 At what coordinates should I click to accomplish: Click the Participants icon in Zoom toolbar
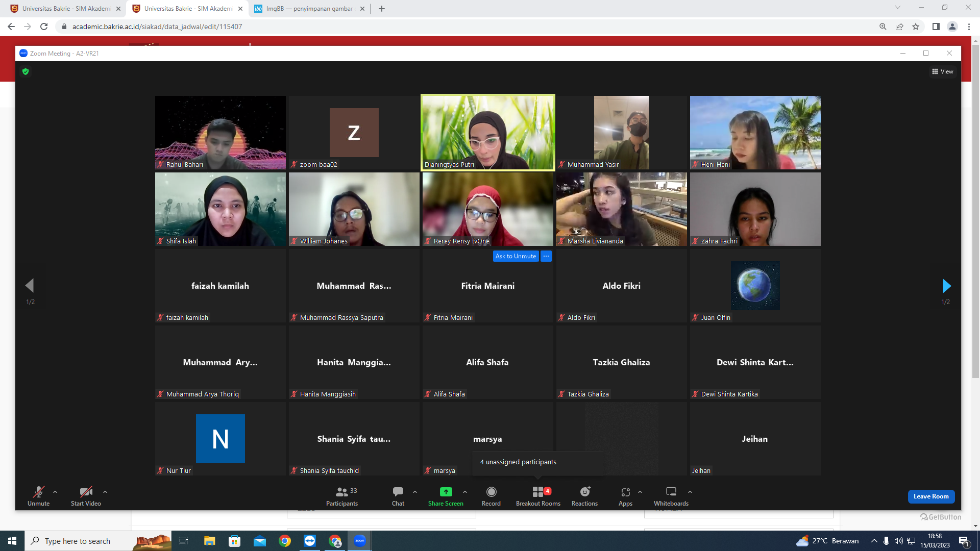341,492
